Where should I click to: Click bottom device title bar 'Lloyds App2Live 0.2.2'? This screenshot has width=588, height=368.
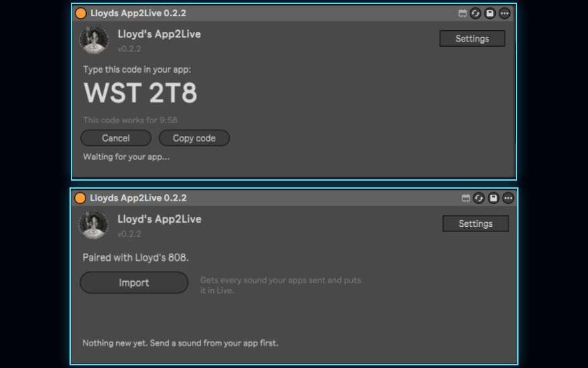click(138, 198)
